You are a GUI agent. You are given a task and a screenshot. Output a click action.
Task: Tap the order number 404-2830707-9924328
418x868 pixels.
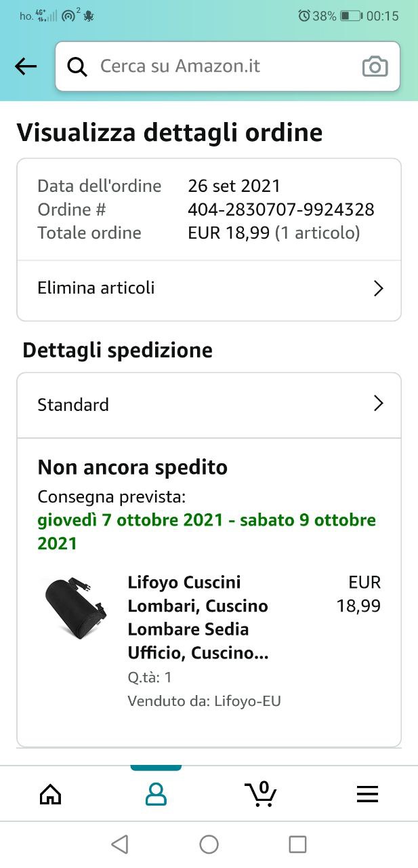pos(280,210)
